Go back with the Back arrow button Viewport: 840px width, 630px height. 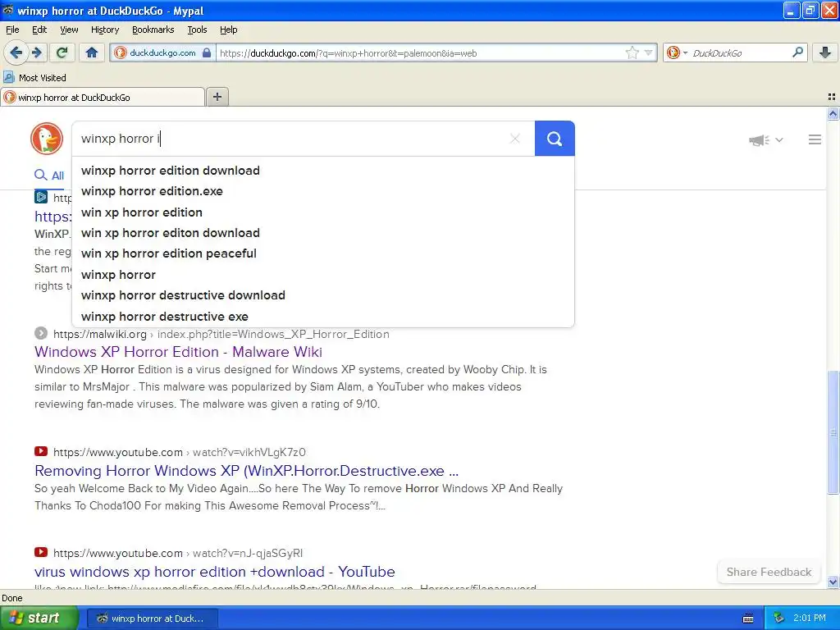(16, 52)
